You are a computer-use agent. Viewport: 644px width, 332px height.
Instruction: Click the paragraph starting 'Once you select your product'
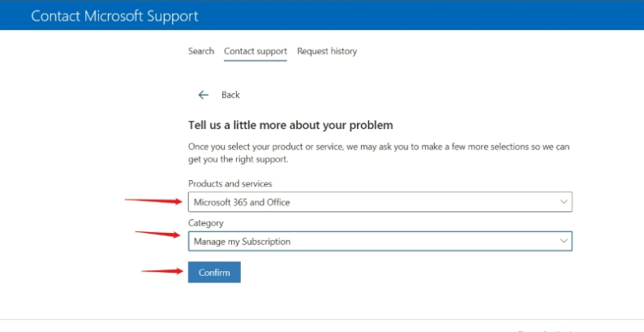(379, 153)
